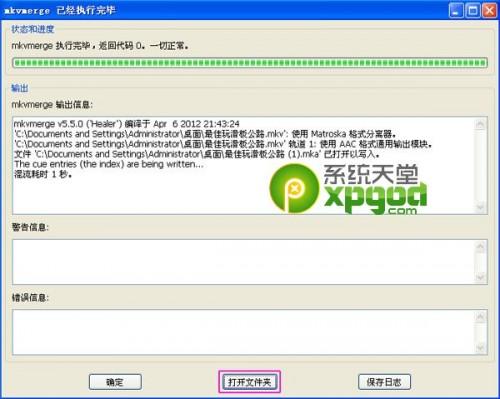Click up arrow of 错误信息 scrollbar
The height and width of the screenshot is (399, 500).
pyautogui.click(x=480, y=317)
